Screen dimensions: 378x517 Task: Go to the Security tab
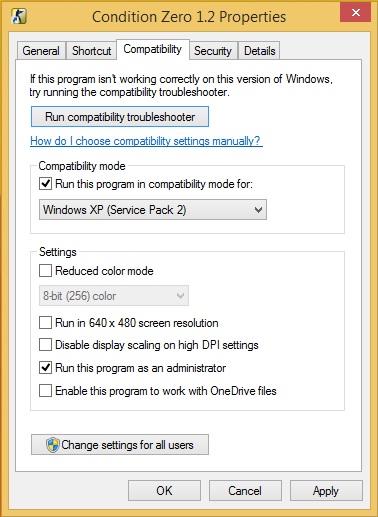[213, 51]
